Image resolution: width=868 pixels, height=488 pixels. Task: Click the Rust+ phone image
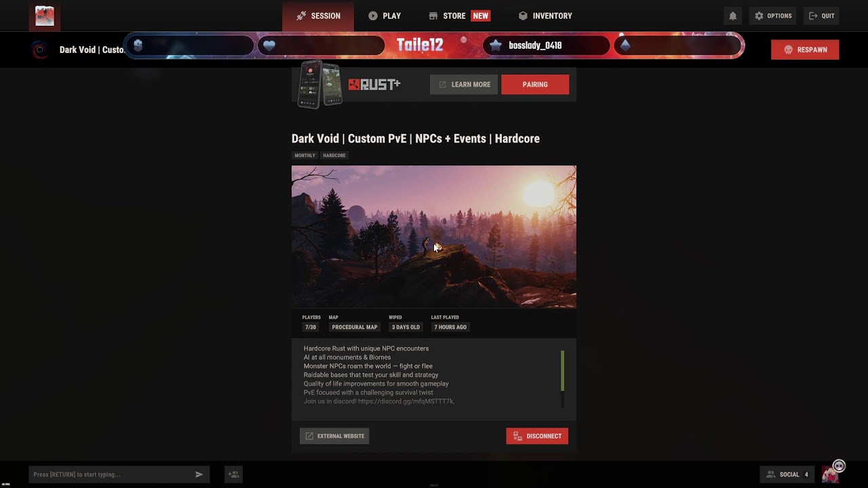(x=321, y=84)
